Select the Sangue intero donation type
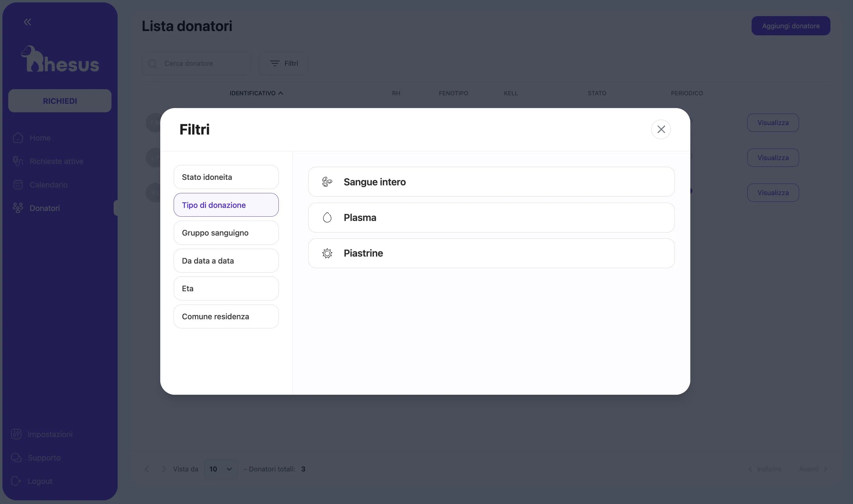Viewport: 853px width, 504px height. point(491,182)
